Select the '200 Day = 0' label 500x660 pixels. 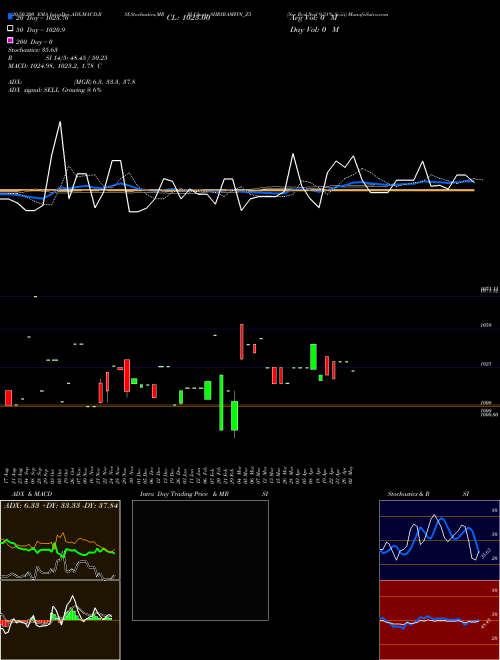point(34,42)
